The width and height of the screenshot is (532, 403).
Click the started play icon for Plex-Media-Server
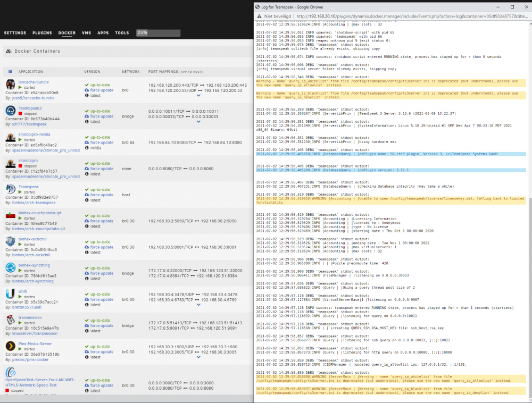[20, 349]
